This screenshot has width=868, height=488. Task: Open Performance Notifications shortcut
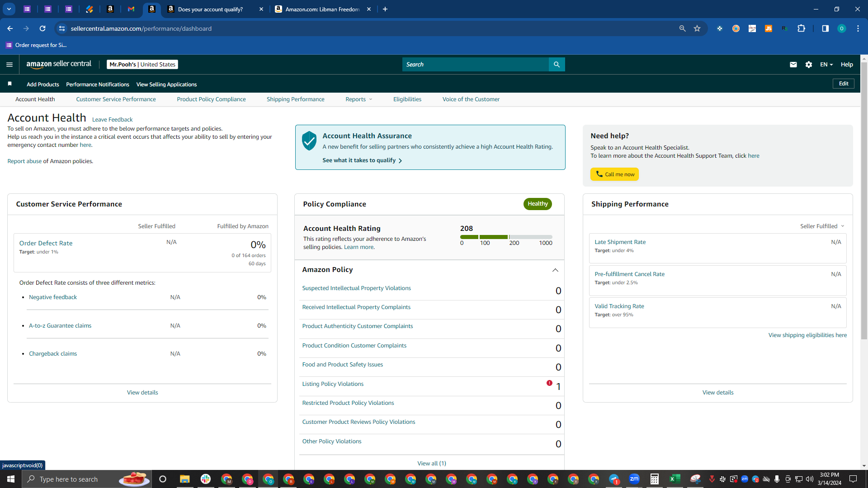pos(98,84)
